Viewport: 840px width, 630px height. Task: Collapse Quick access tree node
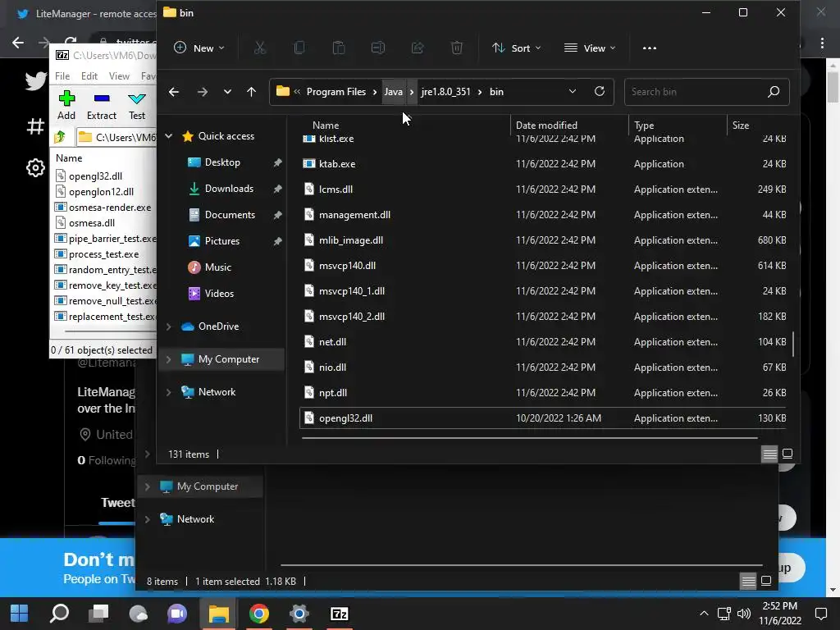[169, 136]
